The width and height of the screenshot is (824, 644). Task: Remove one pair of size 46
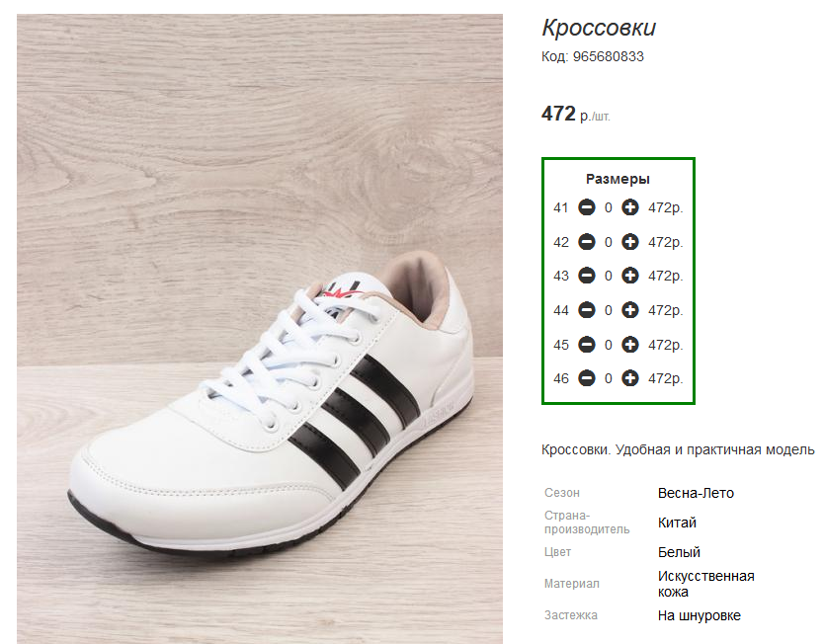click(x=587, y=378)
